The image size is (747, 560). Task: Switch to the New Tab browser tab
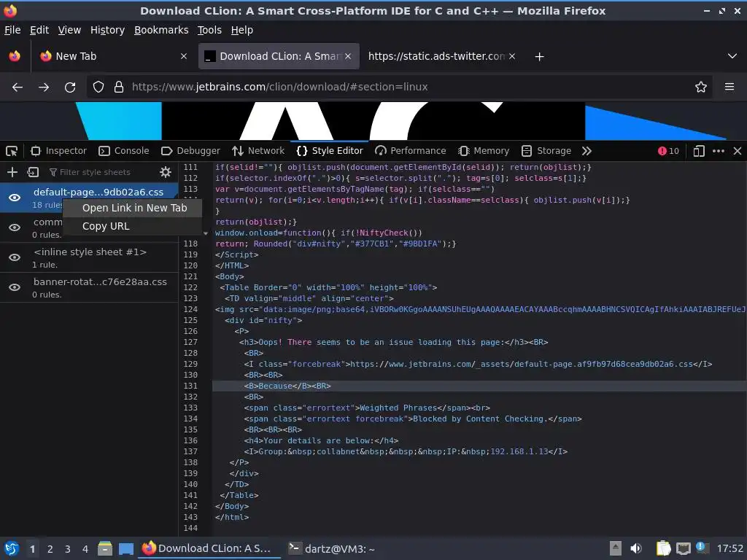tap(113, 56)
